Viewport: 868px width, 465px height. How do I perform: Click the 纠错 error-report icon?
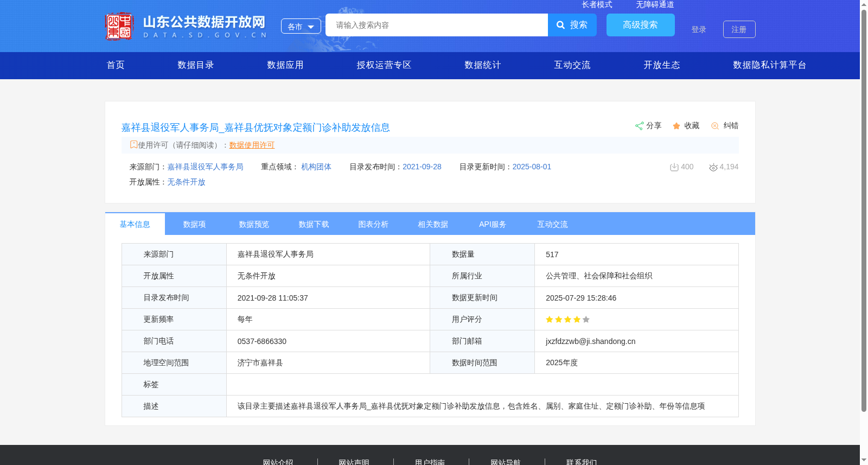click(715, 126)
